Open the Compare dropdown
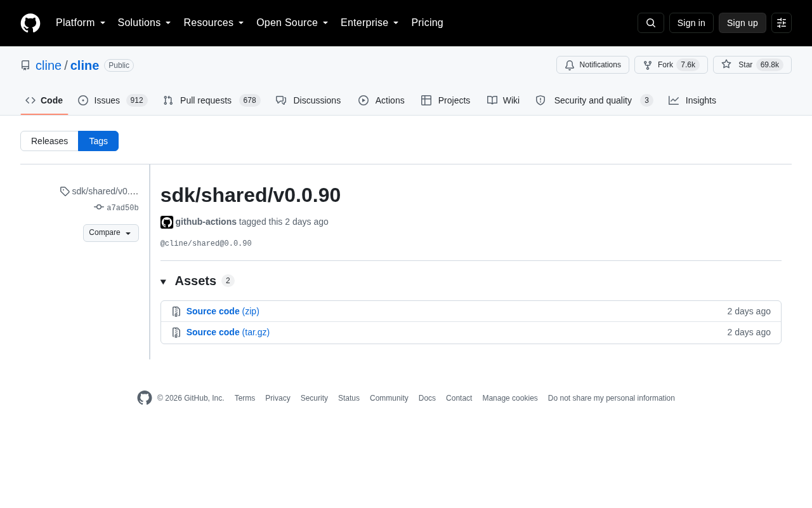Viewport: 812px width, 508px height. pos(111,233)
